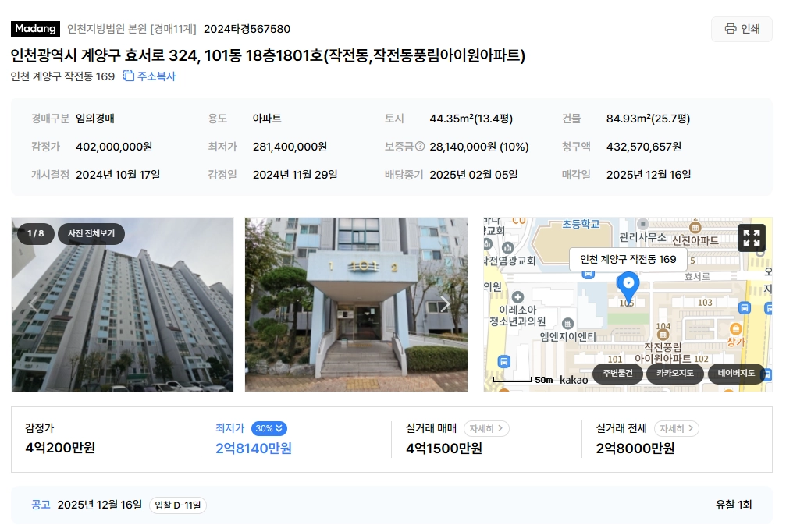Viewport: 786px width, 532px height.
Task: Click the 상가 shop icon on the map
Action: [735, 329]
